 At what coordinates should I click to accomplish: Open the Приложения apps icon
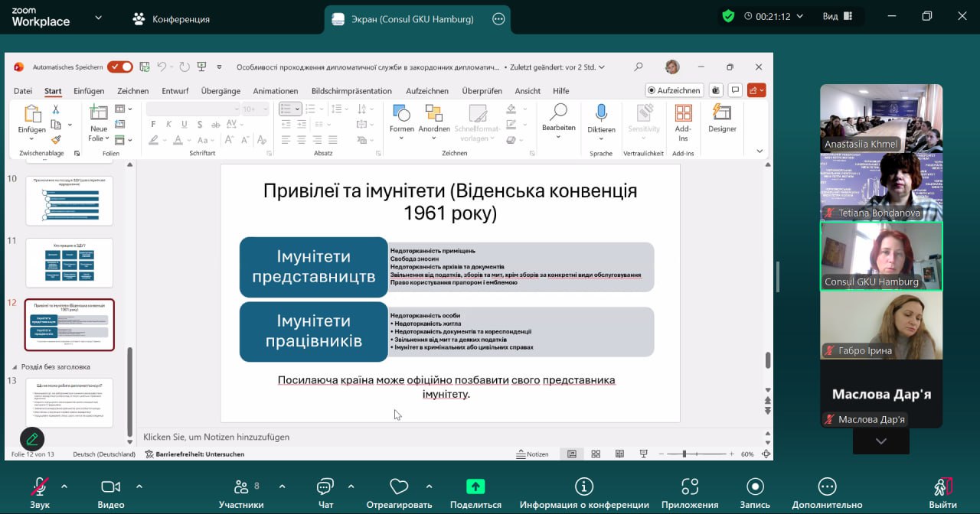point(690,487)
